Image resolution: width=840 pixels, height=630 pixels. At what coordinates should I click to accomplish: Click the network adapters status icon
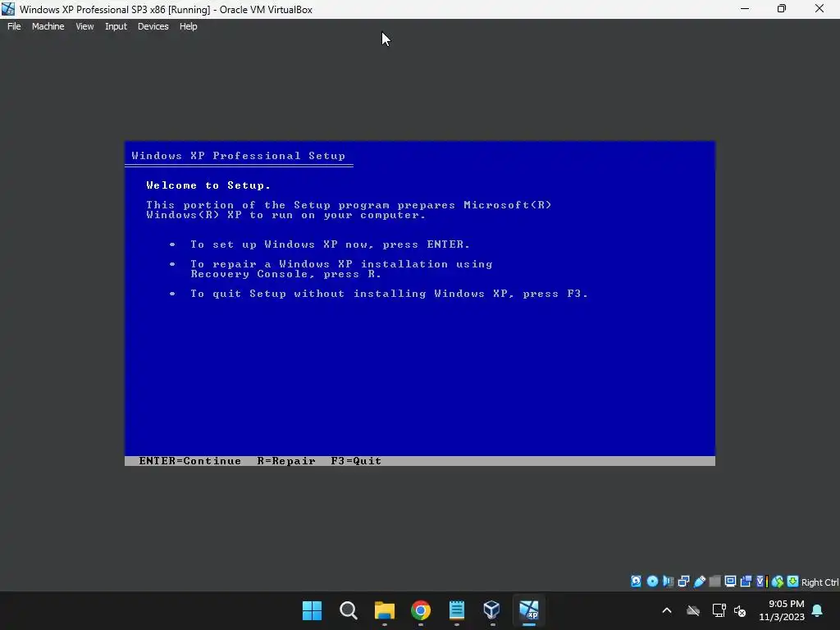683,582
